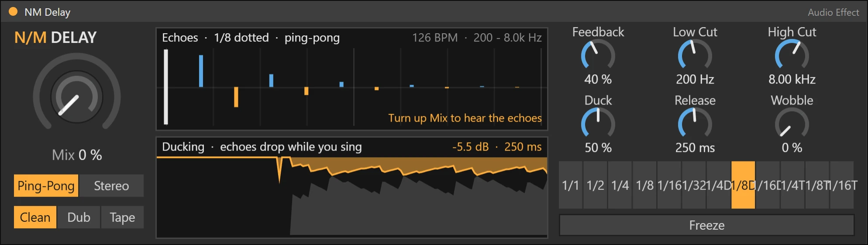Click the N/M DELAY logo
This screenshot has width=868, height=245.
[x=55, y=38]
